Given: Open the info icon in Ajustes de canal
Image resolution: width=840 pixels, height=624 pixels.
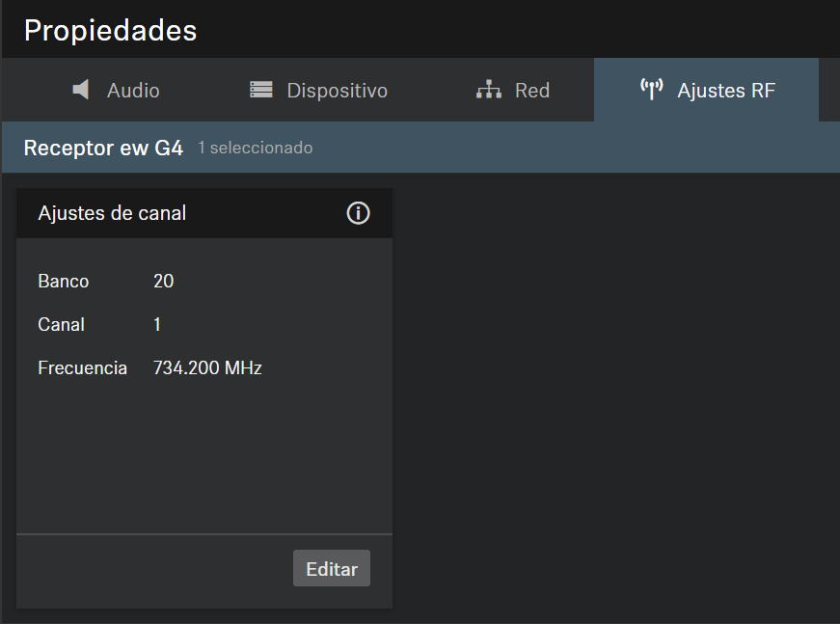Looking at the screenshot, I should click(358, 213).
